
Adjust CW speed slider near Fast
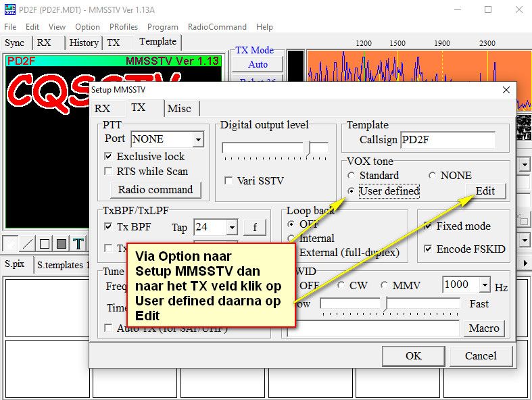pyautogui.click(x=385, y=303)
